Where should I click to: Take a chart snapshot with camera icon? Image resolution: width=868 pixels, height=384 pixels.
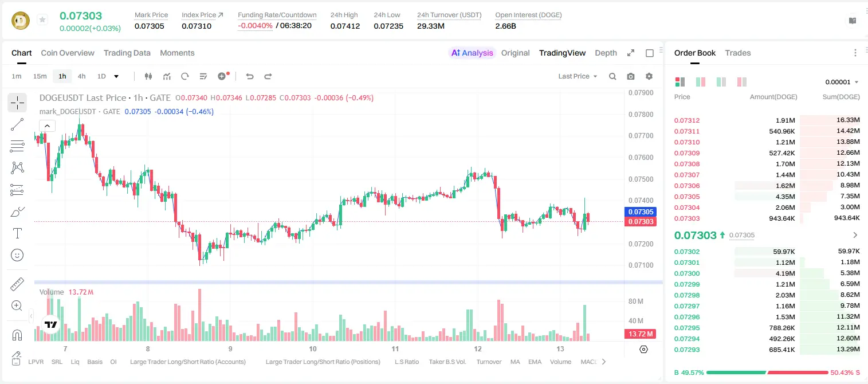point(631,76)
